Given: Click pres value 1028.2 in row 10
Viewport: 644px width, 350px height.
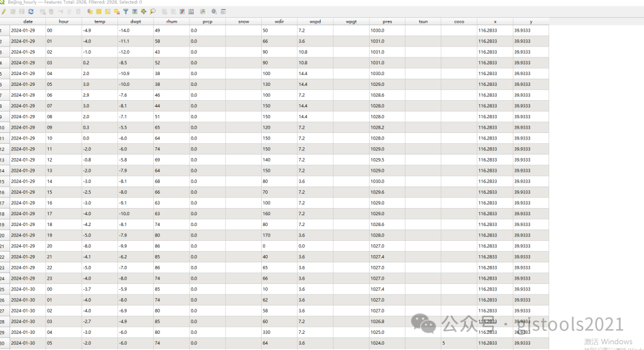Looking at the screenshot, I should (x=377, y=128).
